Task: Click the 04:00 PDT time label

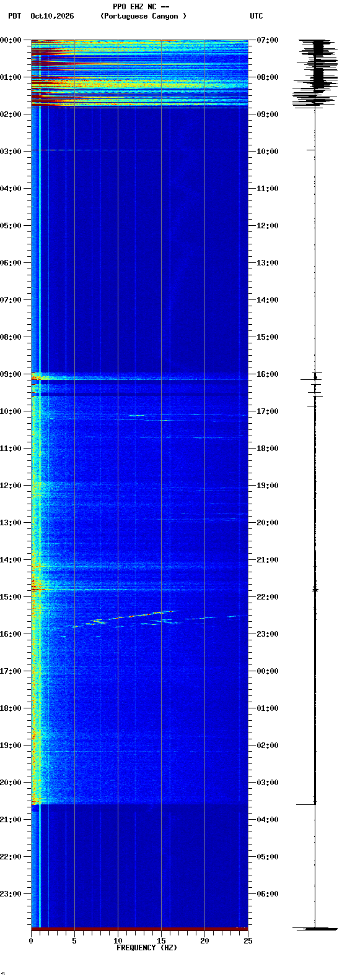Action: click(x=11, y=189)
